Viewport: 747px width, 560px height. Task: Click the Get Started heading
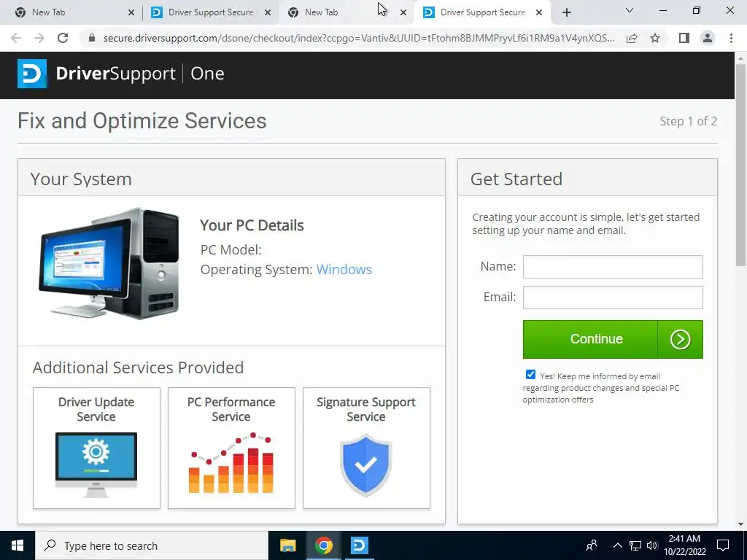point(516,179)
